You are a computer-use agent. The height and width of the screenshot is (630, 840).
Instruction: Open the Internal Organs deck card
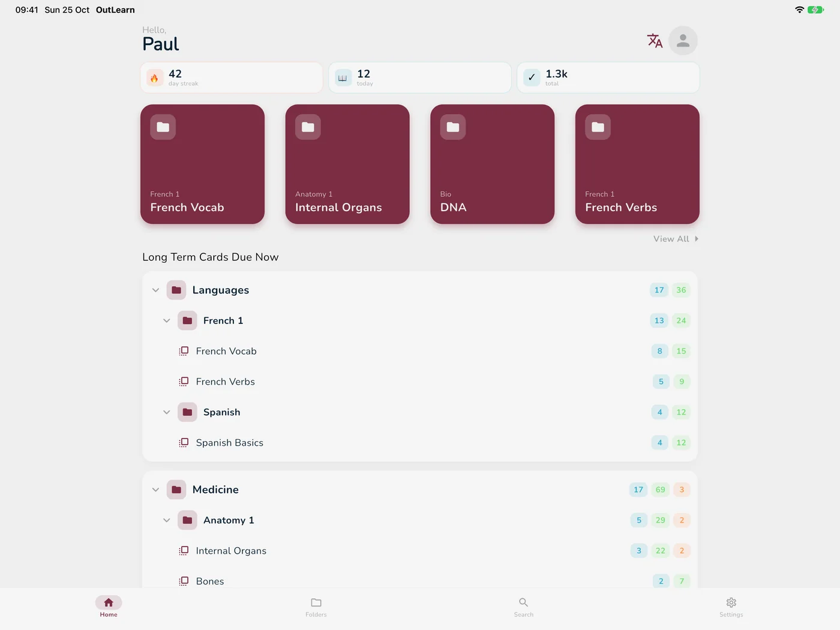point(347,164)
